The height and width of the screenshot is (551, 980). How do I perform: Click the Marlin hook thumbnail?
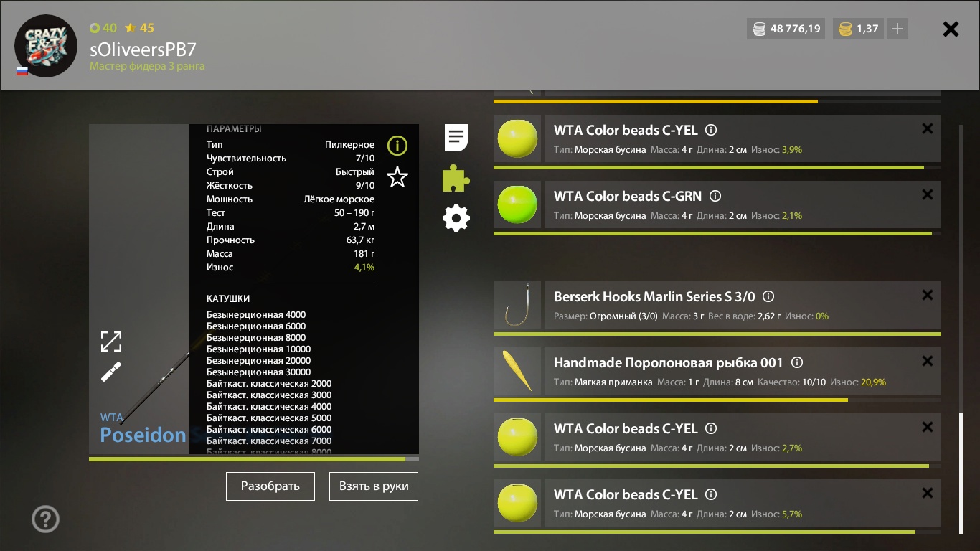coord(517,305)
